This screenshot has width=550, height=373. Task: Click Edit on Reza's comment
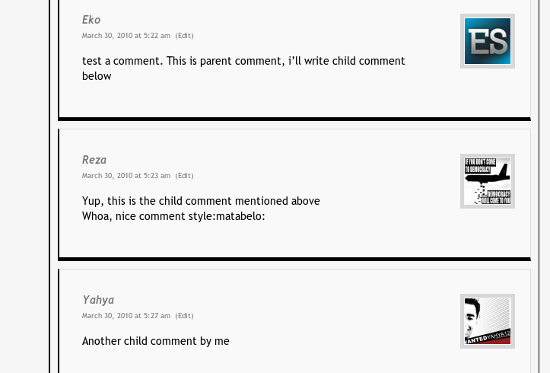coord(185,175)
